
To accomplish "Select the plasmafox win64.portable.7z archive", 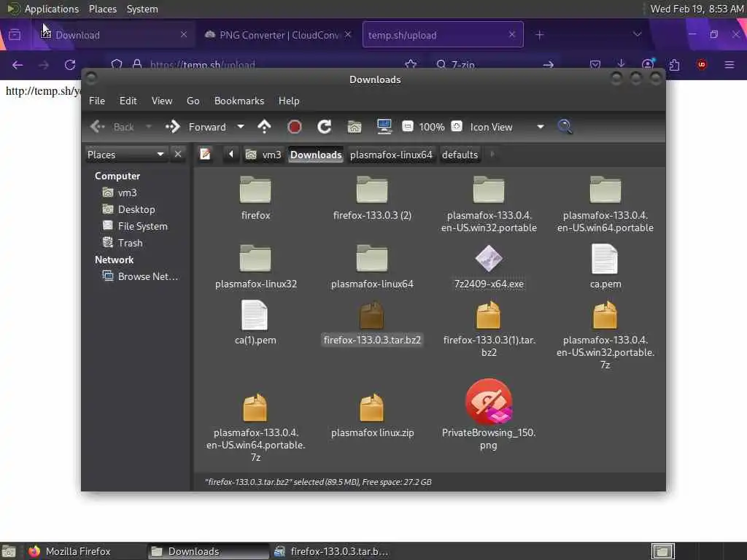I will [x=255, y=427].
